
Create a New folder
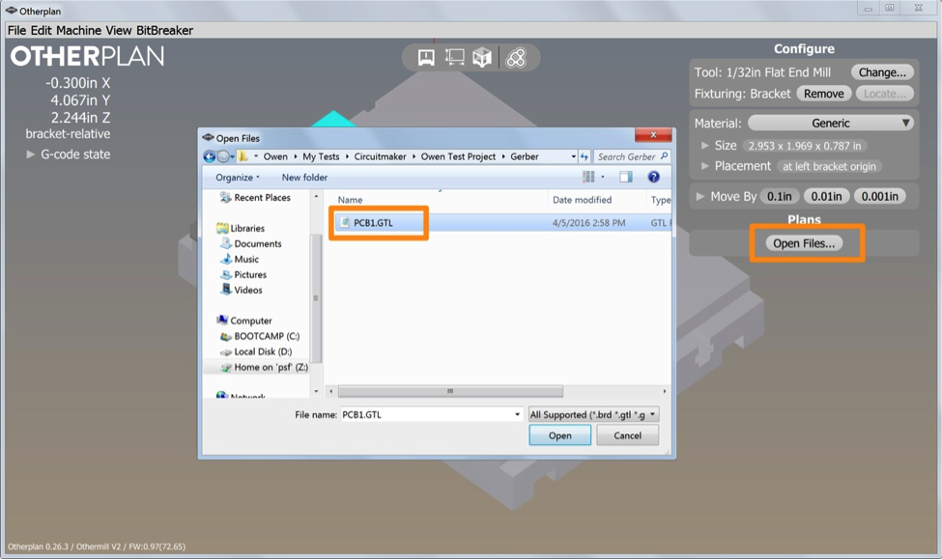304,177
